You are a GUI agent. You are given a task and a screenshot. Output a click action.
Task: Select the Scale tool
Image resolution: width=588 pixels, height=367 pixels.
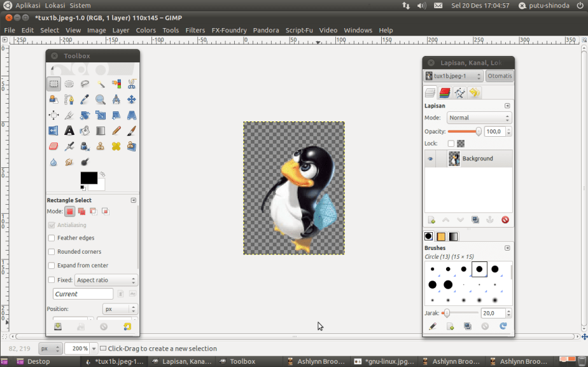101,115
